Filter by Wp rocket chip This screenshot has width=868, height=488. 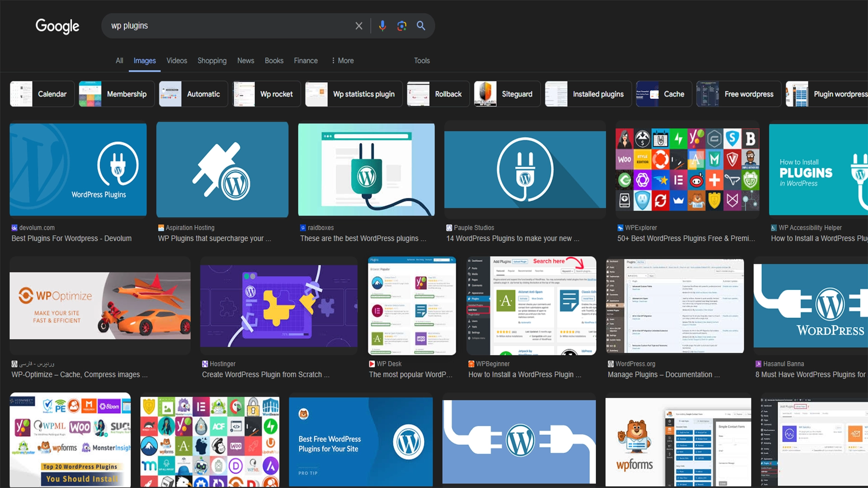coord(266,94)
